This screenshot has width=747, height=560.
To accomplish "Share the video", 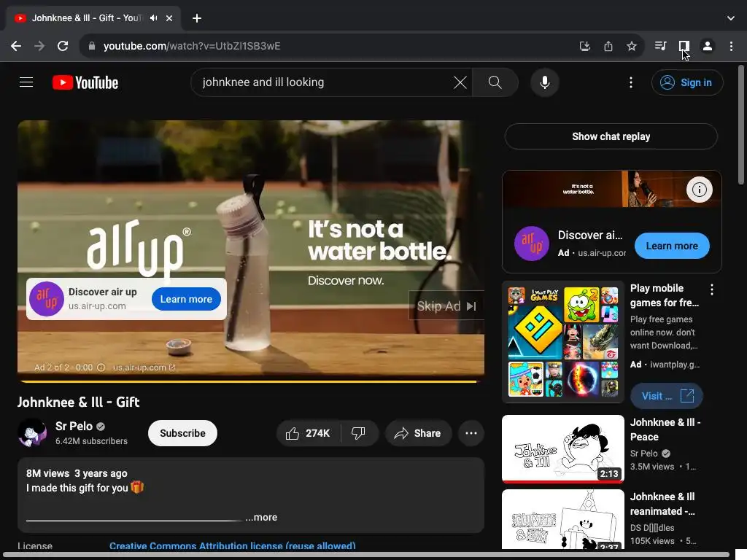I will click(x=418, y=433).
